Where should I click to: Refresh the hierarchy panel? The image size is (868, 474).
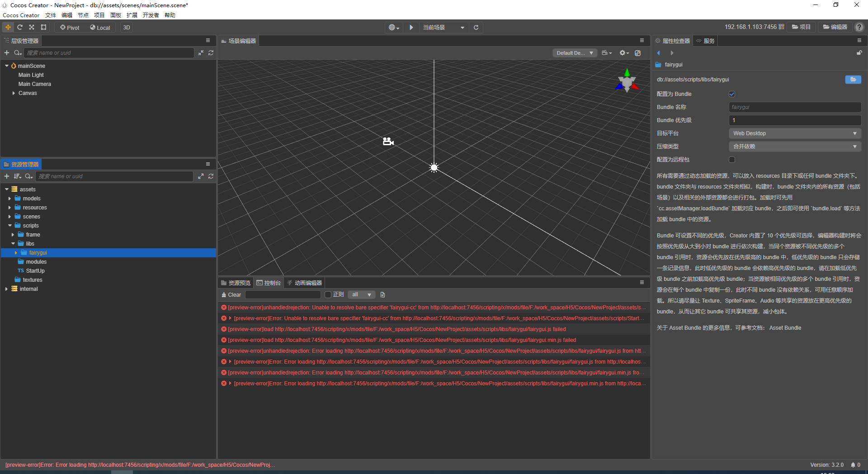click(211, 53)
